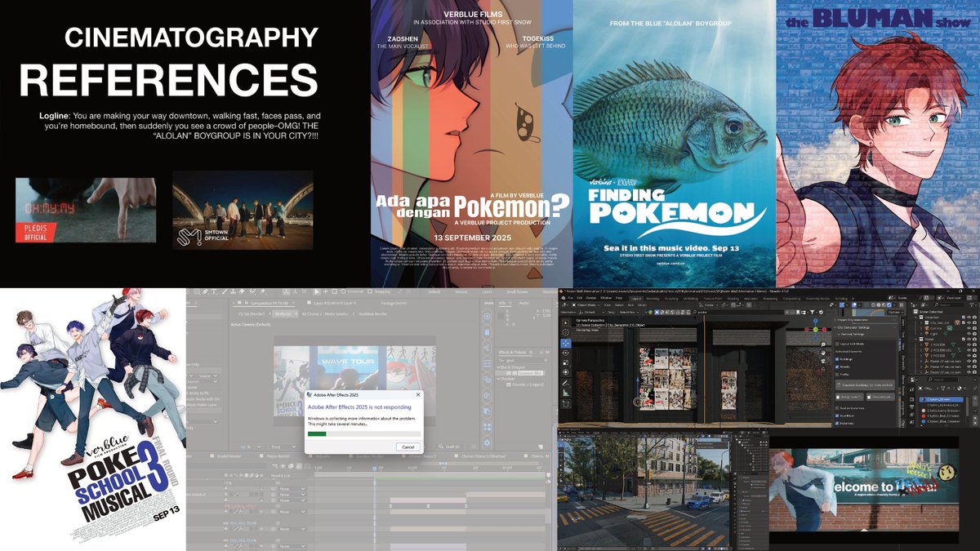Click the SMTOWN OFFICIAL video reference thumbnail

[x=243, y=210]
